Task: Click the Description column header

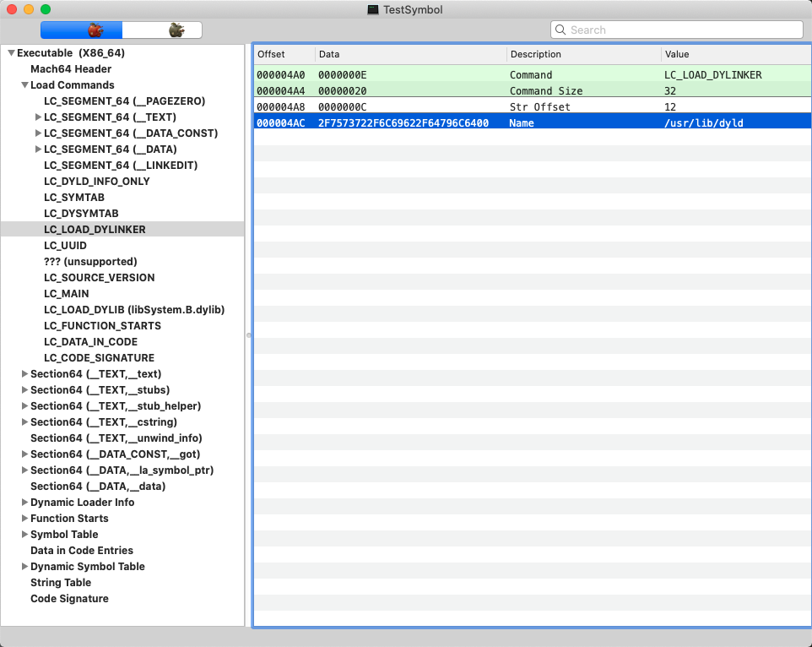Action: [x=582, y=54]
